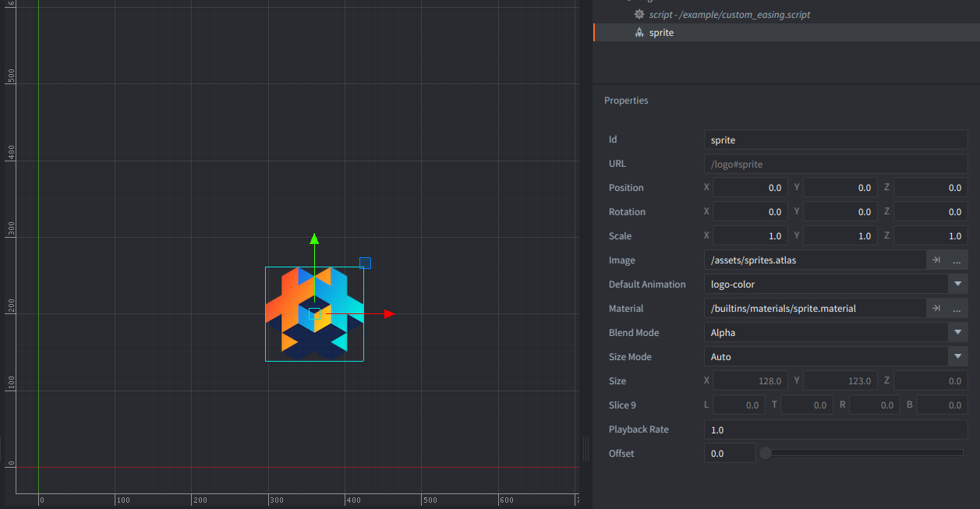
Task: Click the Offset slider handle
Action: click(x=766, y=453)
